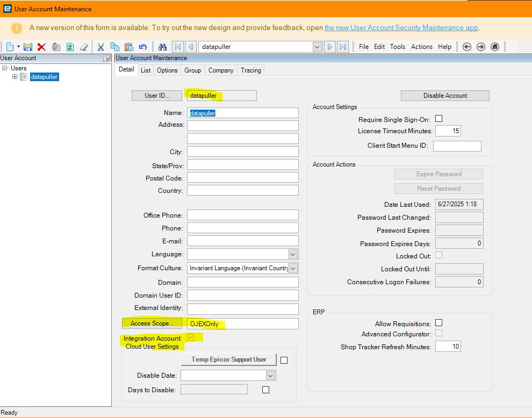Click the scissors Cut icon
This screenshot has height=418, width=532.
pos(100,47)
